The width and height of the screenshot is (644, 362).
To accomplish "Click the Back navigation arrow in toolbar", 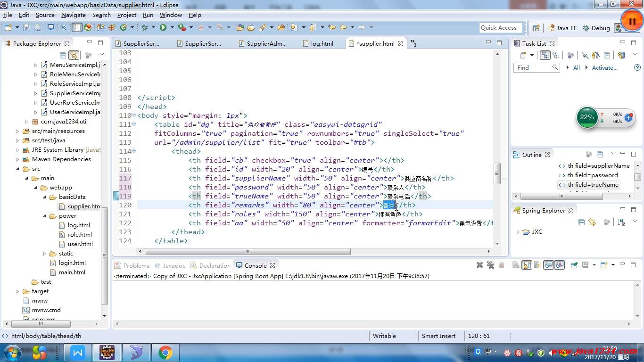I will click(x=343, y=28).
